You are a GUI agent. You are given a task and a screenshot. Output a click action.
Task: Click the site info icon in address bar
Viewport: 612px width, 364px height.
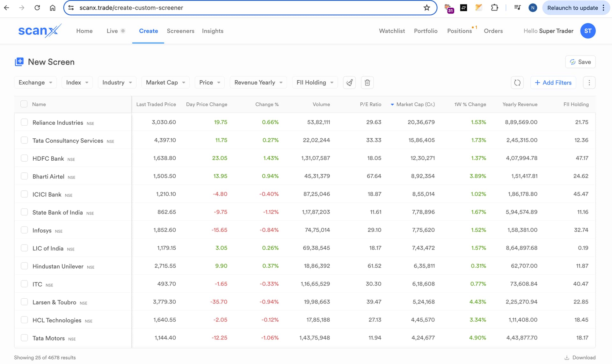[x=71, y=8]
